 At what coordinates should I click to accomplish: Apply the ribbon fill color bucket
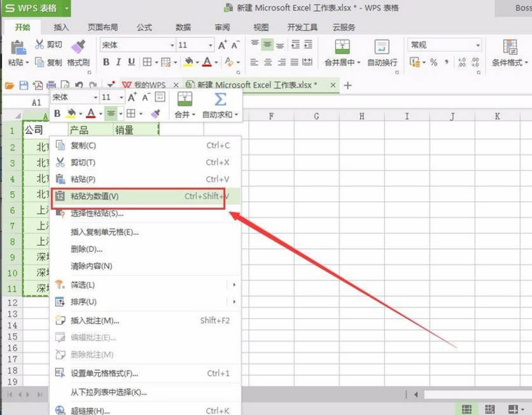(188, 62)
